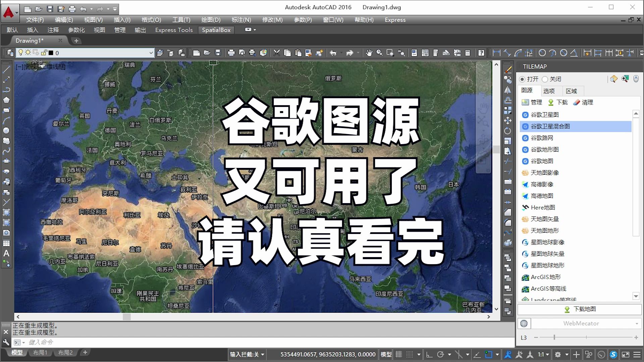The image size is (644, 362).
Task: Select the Multiline Text A tool
Action: point(6,253)
